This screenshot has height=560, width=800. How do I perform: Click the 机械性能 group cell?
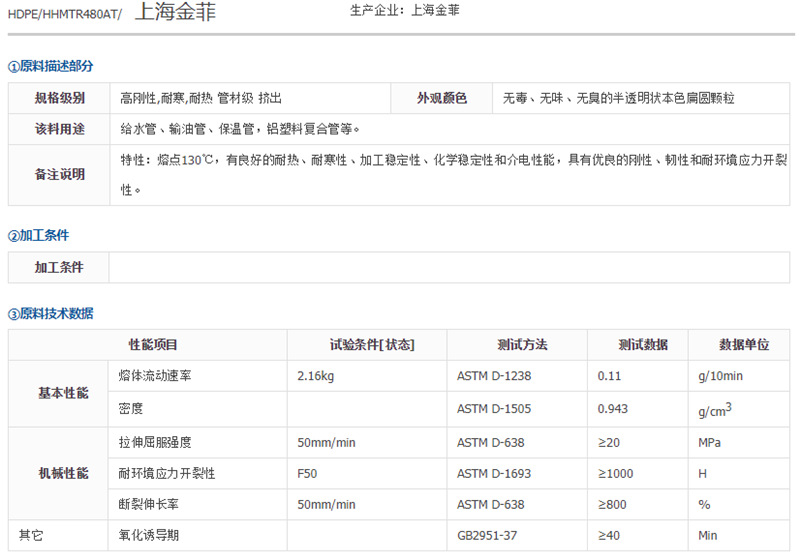(58, 473)
